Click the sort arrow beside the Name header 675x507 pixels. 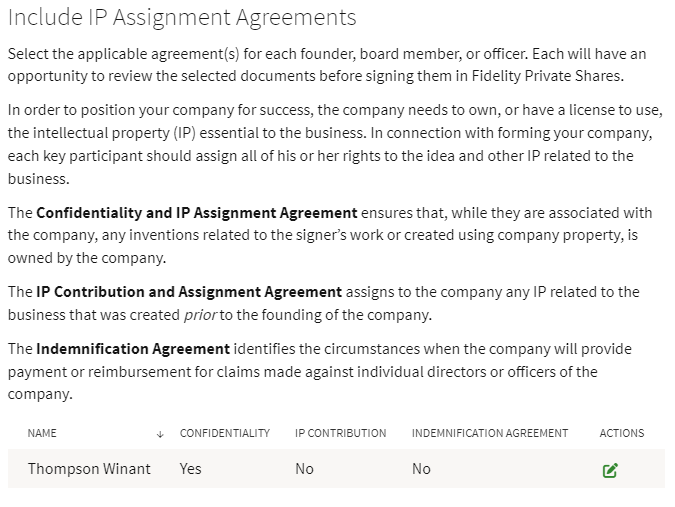pos(160,434)
